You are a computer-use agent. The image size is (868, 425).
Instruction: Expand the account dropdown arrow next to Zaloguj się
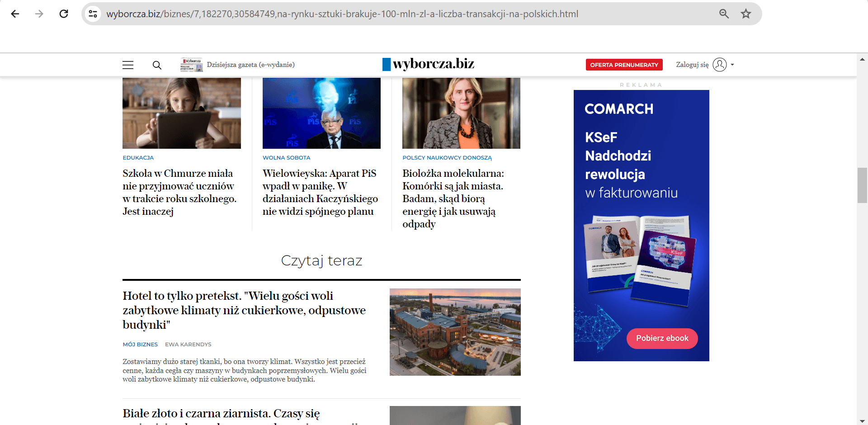pyautogui.click(x=732, y=65)
